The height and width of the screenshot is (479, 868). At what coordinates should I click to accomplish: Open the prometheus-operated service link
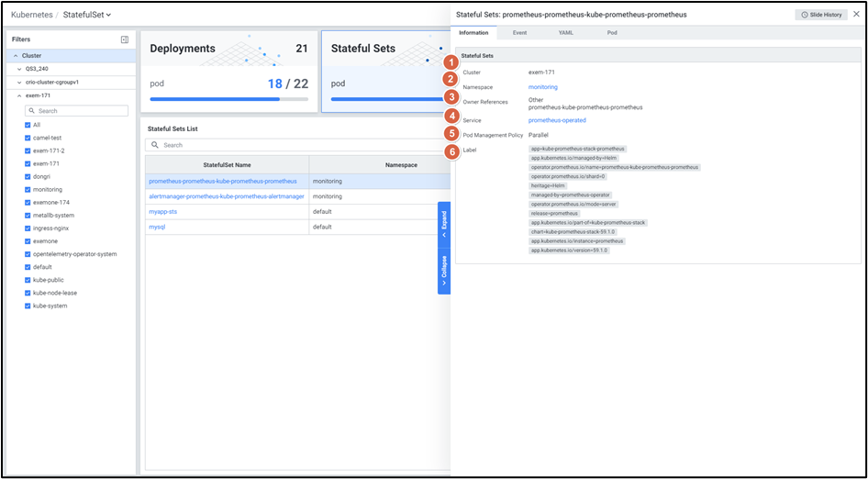point(557,120)
